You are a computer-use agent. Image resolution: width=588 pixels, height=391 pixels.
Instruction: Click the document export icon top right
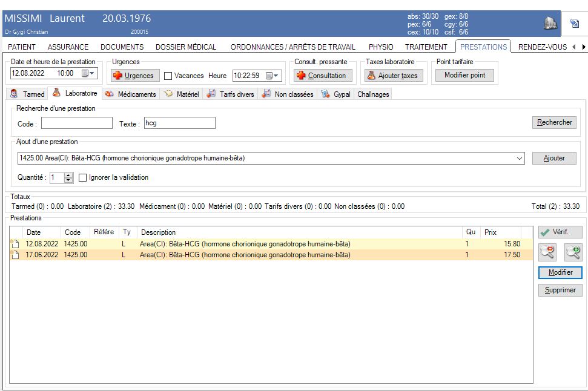pyautogui.click(x=574, y=23)
